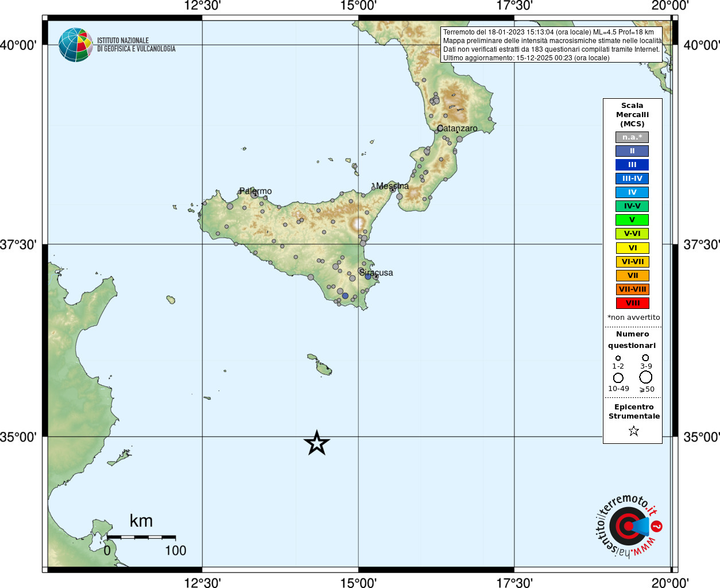This screenshot has width=720, height=588.
Task: Click the 1-2 questionnaires circle
Action: point(618,358)
